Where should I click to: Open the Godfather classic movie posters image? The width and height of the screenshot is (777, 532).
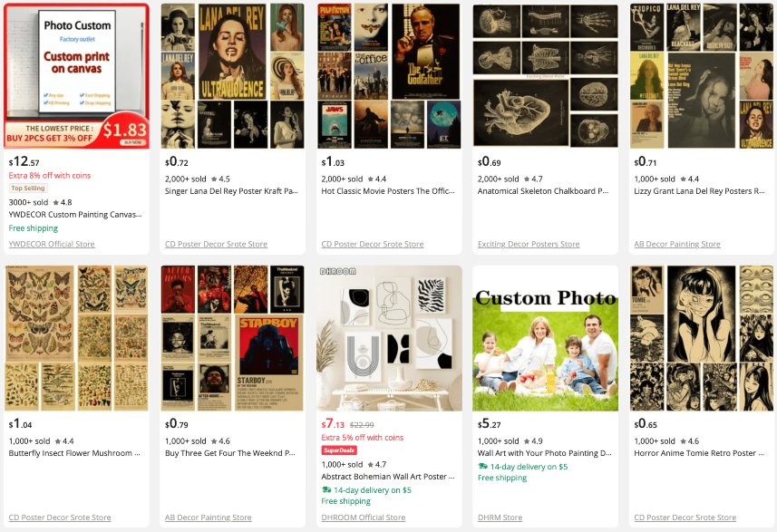coord(389,76)
